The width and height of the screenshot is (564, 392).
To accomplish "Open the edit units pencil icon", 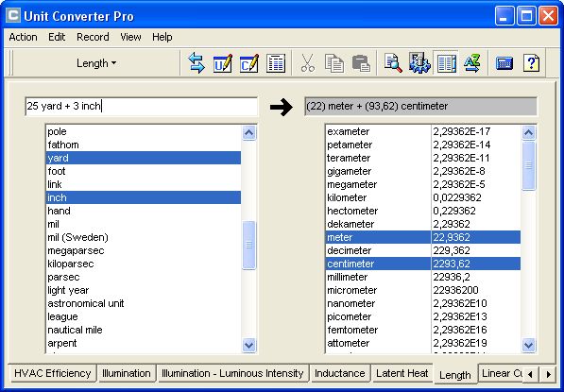I will [223, 63].
